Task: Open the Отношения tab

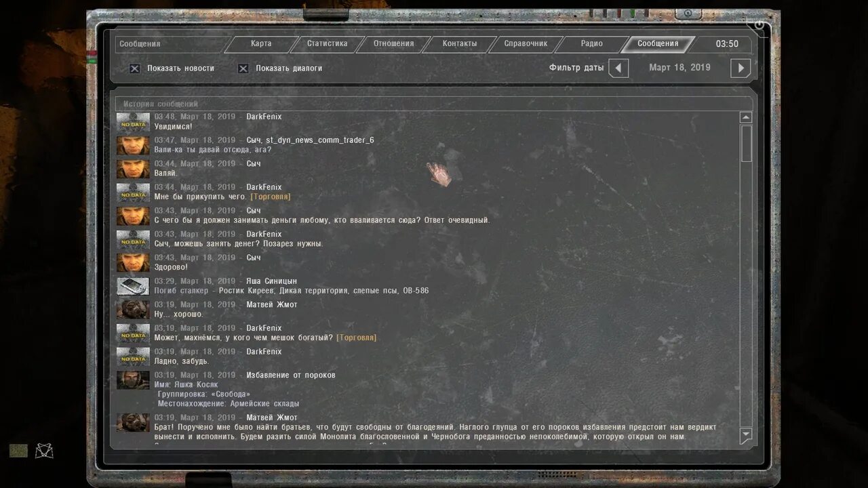Action: click(x=393, y=44)
